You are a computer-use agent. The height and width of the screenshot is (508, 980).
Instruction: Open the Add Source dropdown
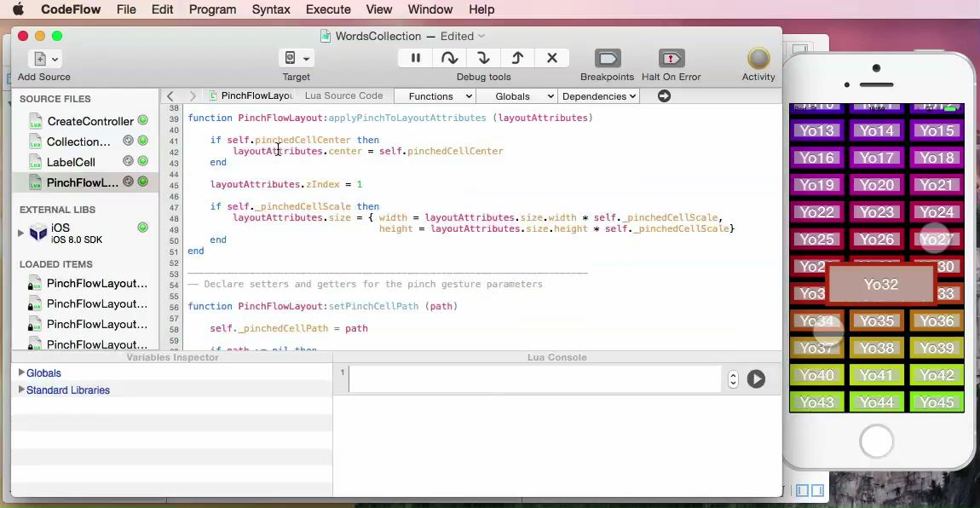pyautogui.click(x=44, y=59)
